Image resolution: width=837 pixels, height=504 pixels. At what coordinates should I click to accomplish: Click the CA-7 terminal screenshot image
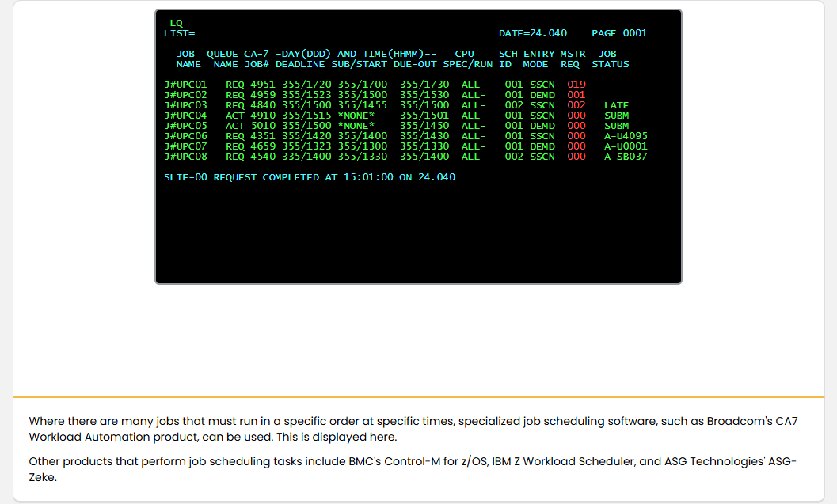[x=418, y=146]
